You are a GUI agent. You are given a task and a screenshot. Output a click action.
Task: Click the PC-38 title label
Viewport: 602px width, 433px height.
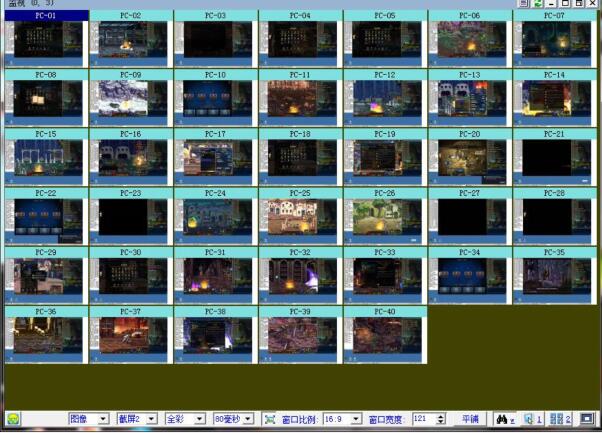click(215, 311)
